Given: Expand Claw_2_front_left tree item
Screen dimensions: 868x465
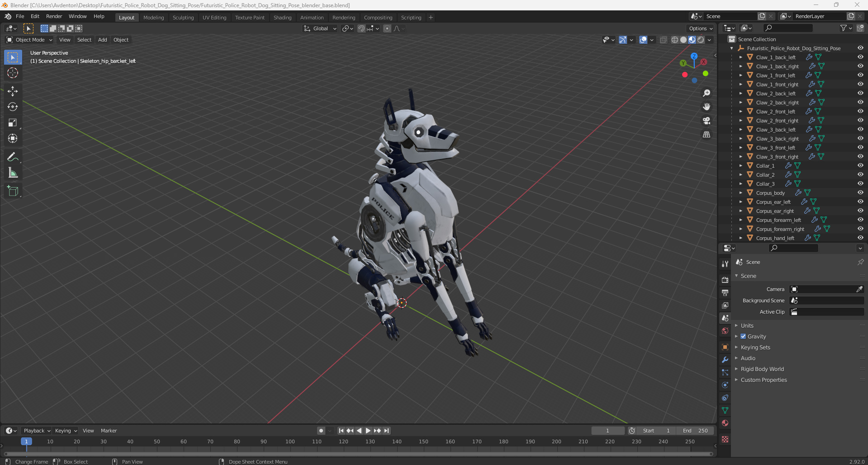Looking at the screenshot, I should (x=740, y=111).
